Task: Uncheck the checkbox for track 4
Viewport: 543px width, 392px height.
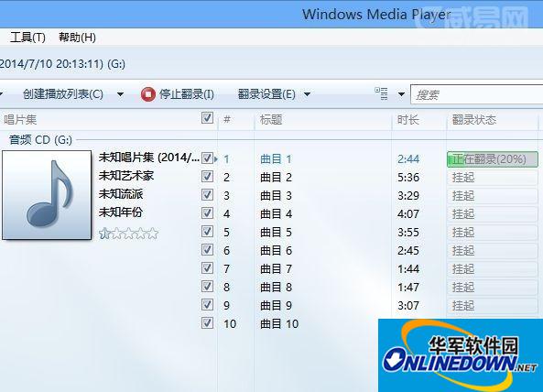Action: (207, 213)
